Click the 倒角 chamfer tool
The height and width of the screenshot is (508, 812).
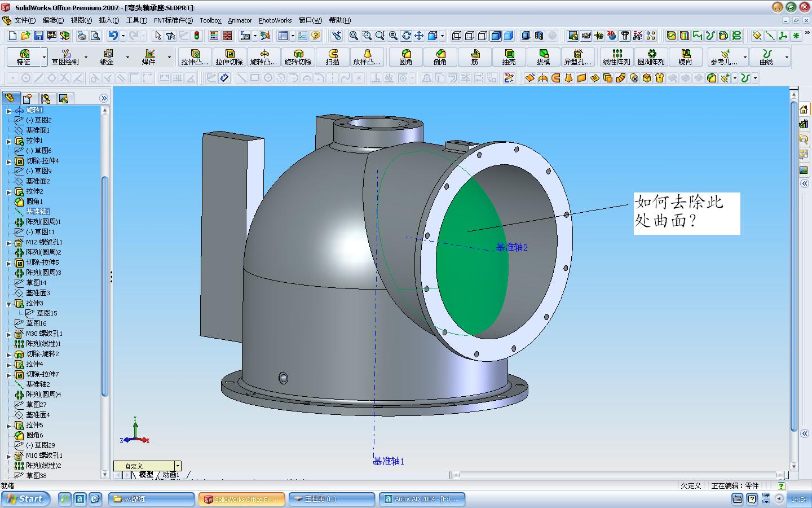(x=440, y=57)
